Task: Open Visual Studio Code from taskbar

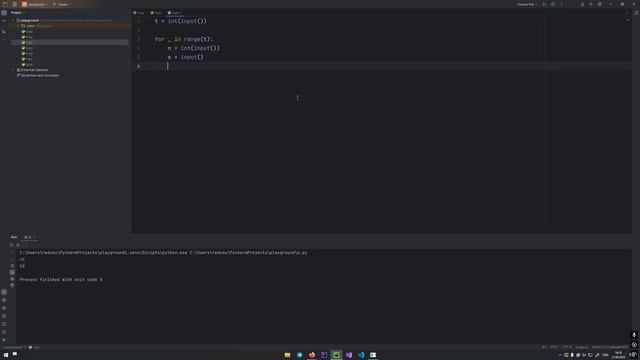Action: [361, 355]
